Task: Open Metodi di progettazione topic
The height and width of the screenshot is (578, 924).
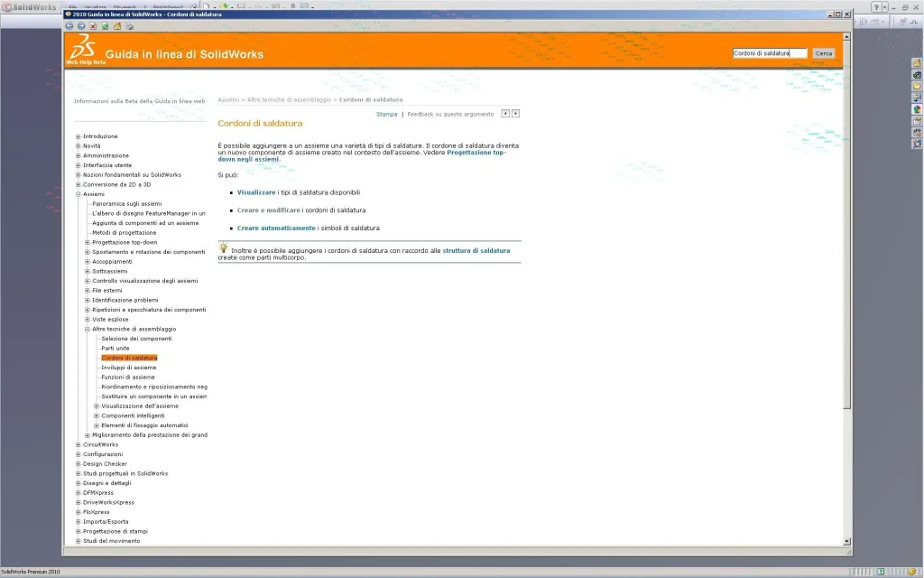Action: coord(124,232)
